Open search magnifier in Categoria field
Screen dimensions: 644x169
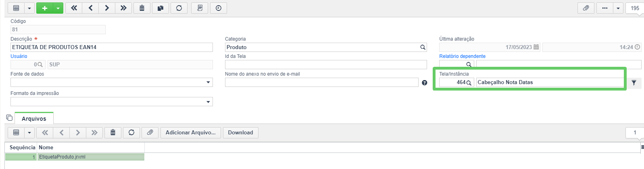[x=423, y=47]
